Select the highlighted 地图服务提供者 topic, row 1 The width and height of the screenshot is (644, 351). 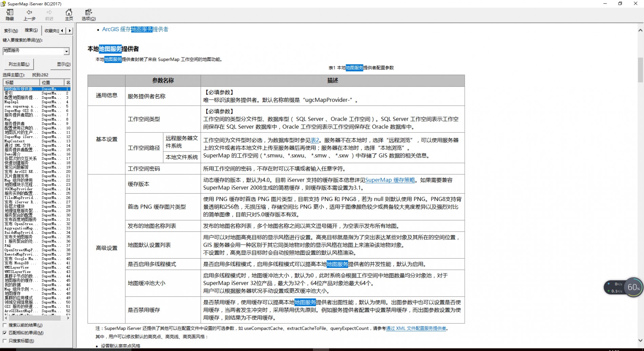[x=37, y=89]
